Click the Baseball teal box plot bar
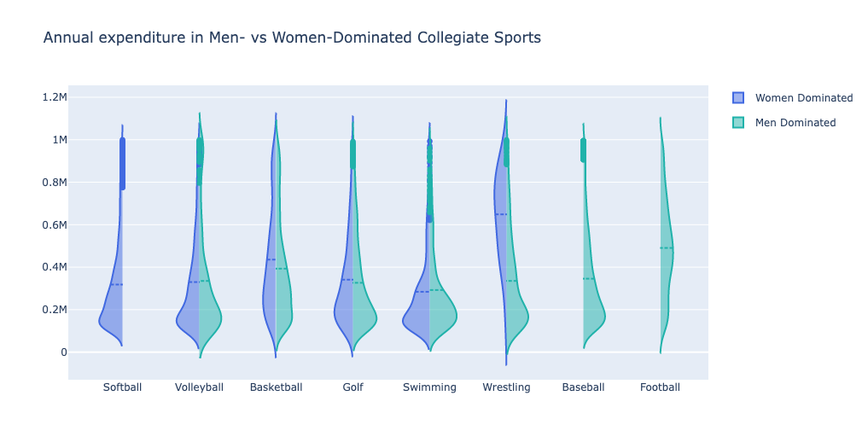This screenshot has width=868, height=448. pos(584,150)
